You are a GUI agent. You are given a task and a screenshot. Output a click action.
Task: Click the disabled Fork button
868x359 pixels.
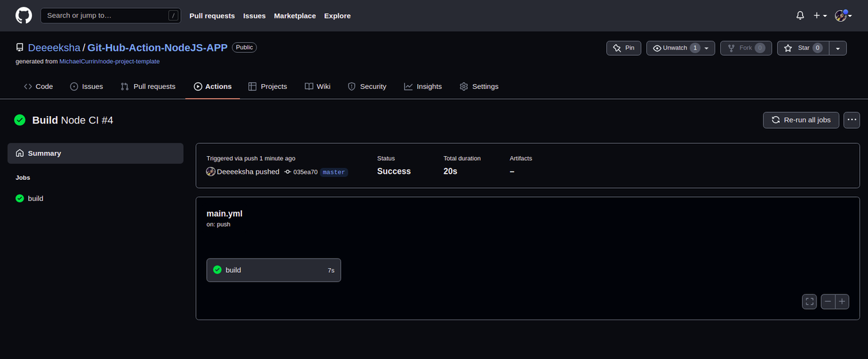[x=746, y=48]
